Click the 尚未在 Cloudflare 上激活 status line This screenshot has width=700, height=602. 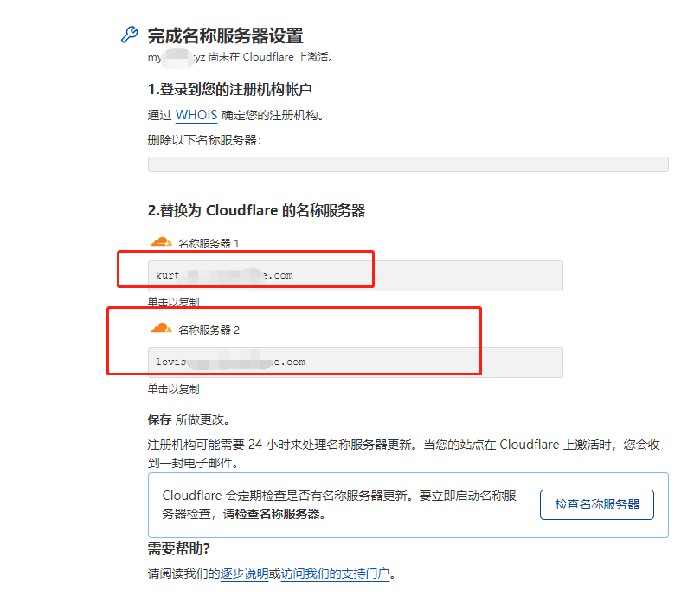coord(241,57)
